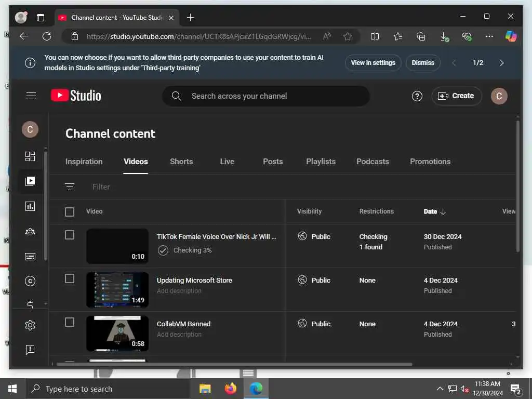Viewport: 532px width, 399px height.
Task: Open the Favorites list toolbar icon
Action: click(397, 36)
